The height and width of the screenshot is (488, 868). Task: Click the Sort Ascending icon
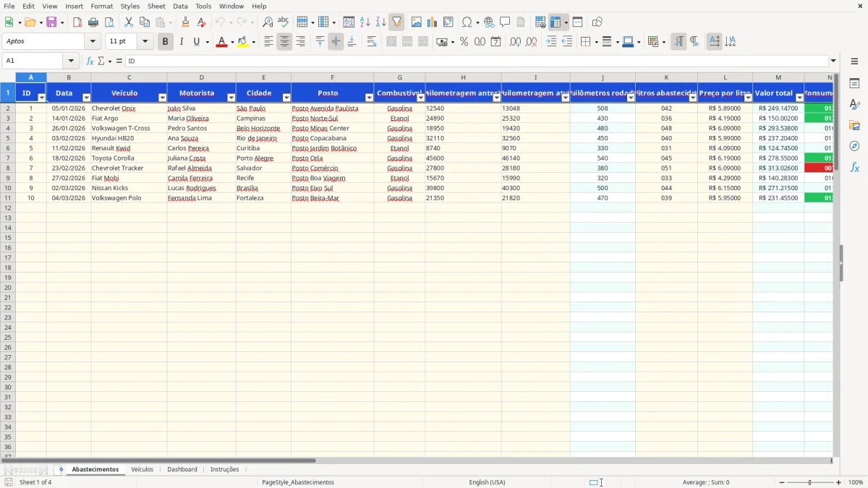[x=365, y=22]
